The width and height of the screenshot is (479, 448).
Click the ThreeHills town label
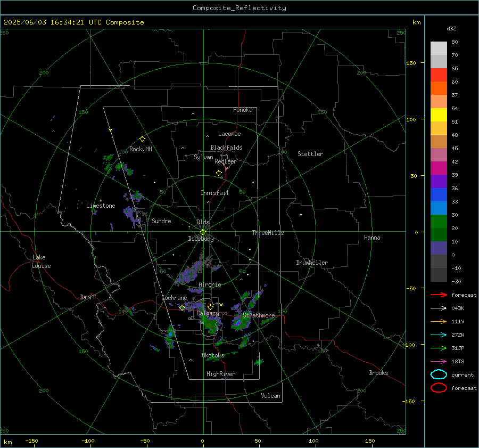click(268, 233)
